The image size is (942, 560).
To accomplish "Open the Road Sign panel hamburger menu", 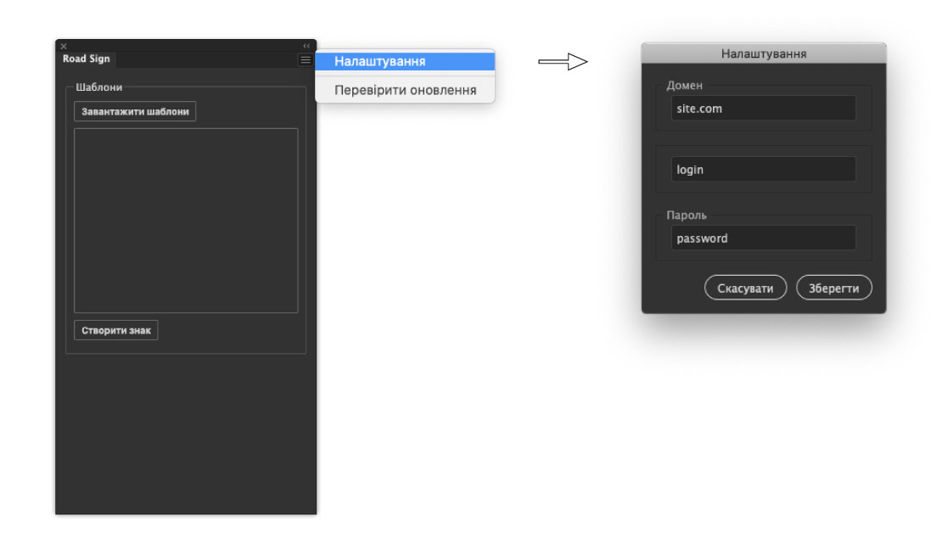I will 306,60.
